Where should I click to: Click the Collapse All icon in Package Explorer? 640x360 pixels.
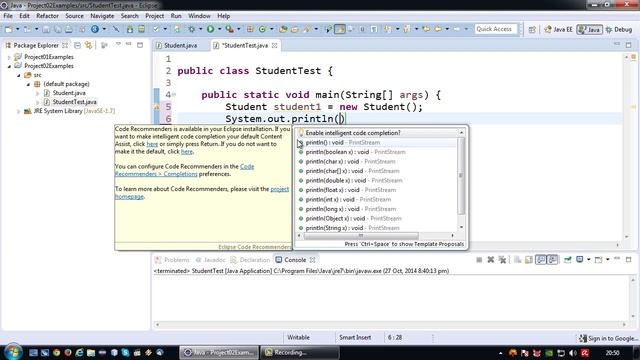tap(78, 45)
